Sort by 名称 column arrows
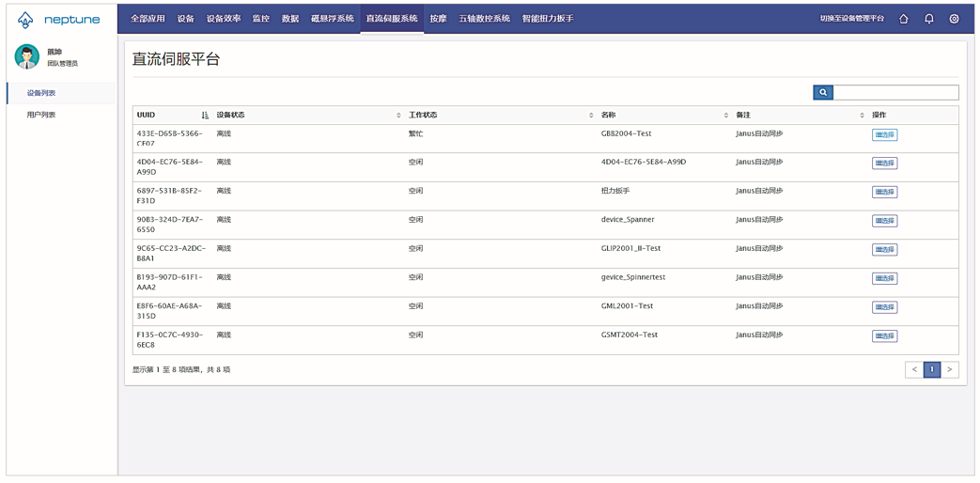This screenshot has width=980, height=483. [x=725, y=116]
